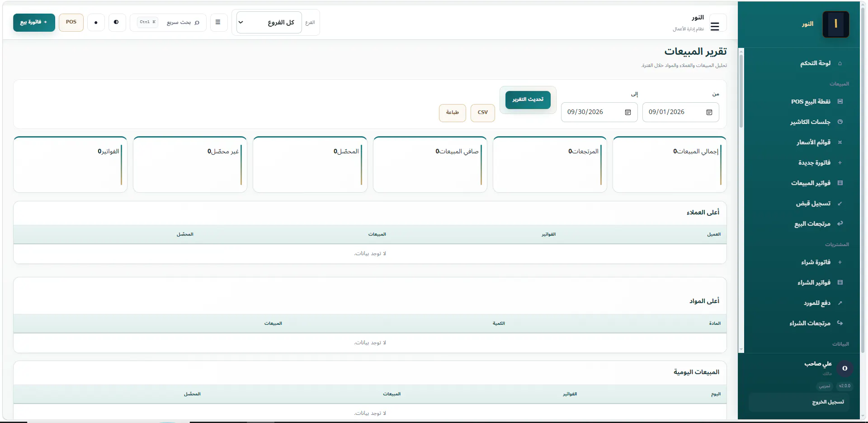Click the home icon next to لوحة التحكم
The height and width of the screenshot is (423, 868).
(840, 63)
